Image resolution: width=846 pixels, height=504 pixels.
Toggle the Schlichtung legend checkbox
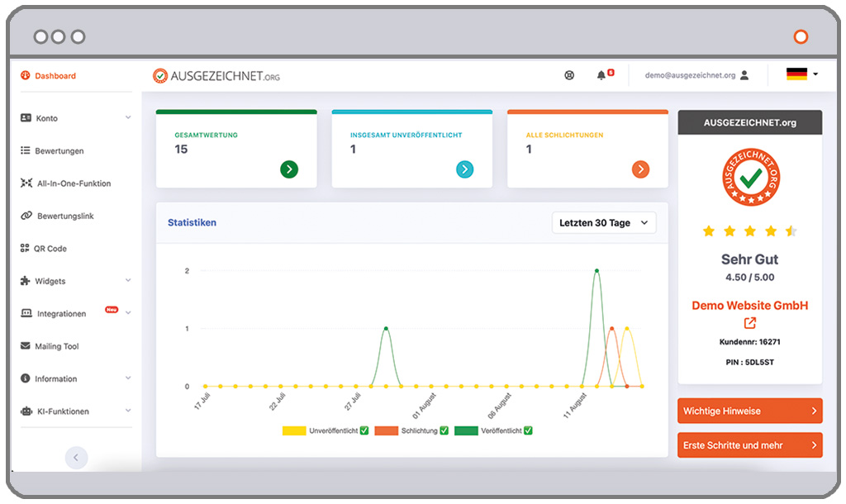coord(444,430)
